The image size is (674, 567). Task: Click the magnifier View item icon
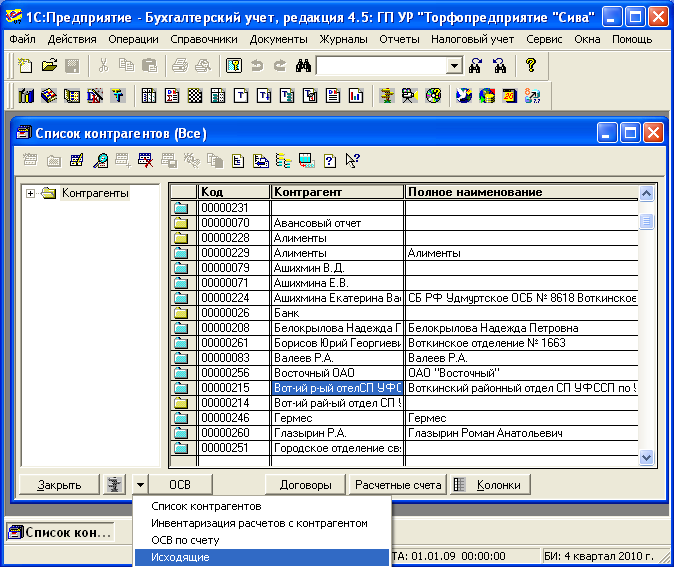click(x=100, y=161)
